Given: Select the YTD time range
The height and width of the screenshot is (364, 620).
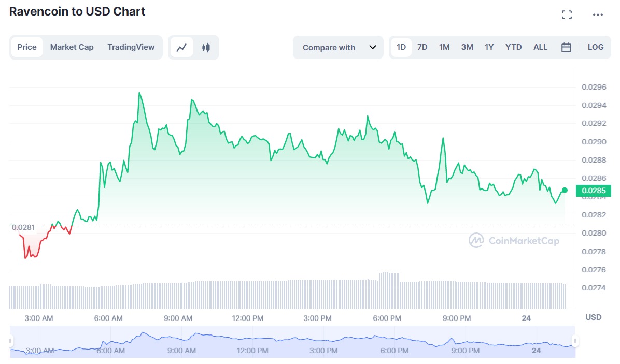Looking at the screenshot, I should click(x=513, y=47).
